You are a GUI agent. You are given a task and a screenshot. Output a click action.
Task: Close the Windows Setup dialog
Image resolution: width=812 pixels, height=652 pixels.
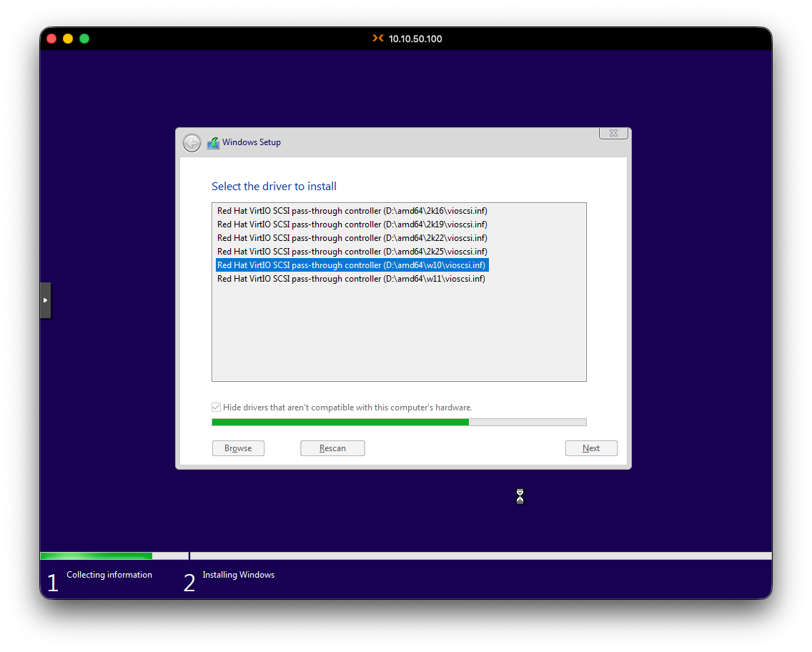(613, 133)
